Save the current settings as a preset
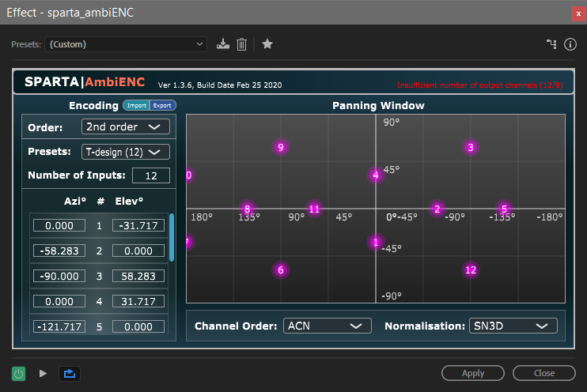This screenshot has height=392, width=587. (223, 44)
